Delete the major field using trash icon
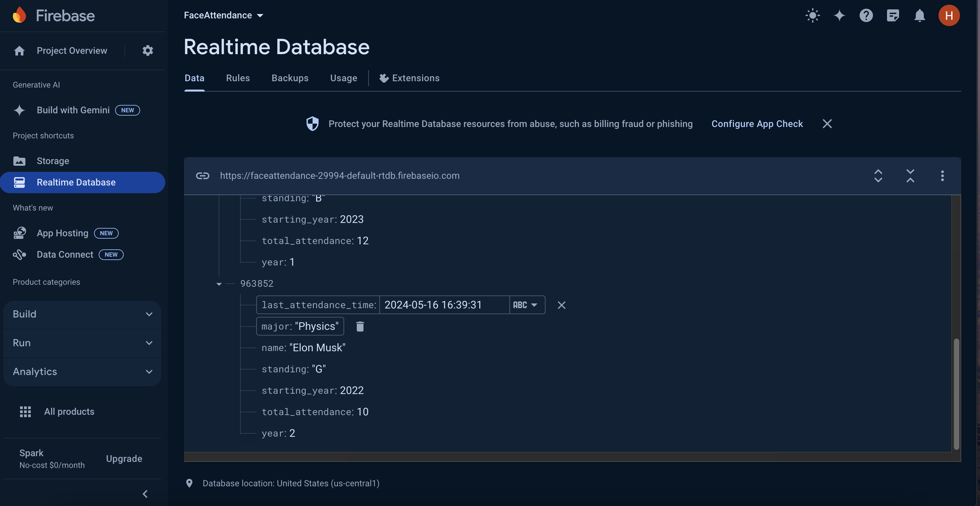 coord(360,326)
